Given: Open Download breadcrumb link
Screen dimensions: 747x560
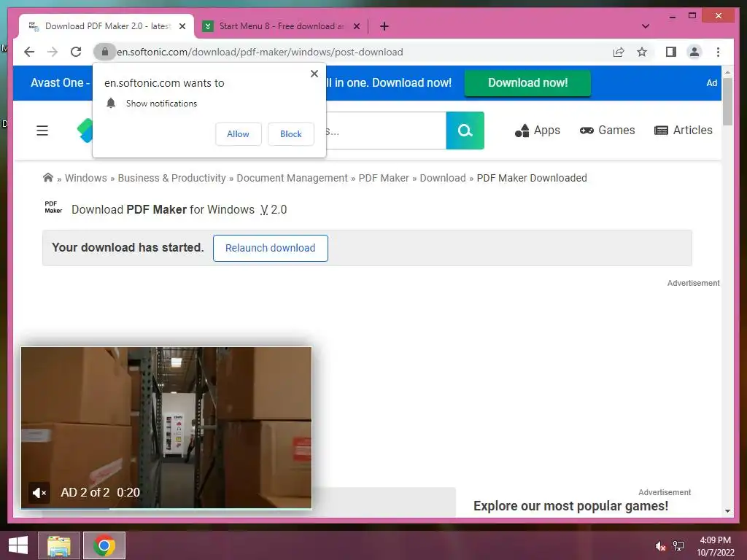Looking at the screenshot, I should [x=443, y=178].
